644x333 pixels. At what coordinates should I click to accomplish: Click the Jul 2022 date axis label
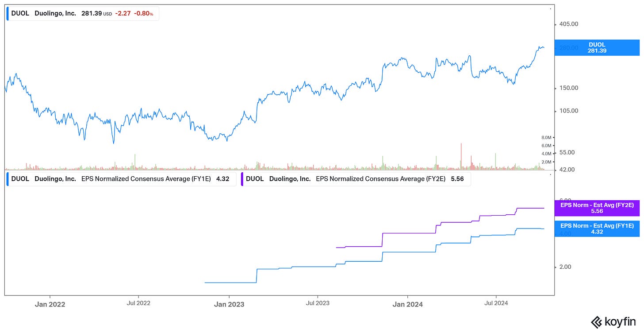[x=138, y=303]
